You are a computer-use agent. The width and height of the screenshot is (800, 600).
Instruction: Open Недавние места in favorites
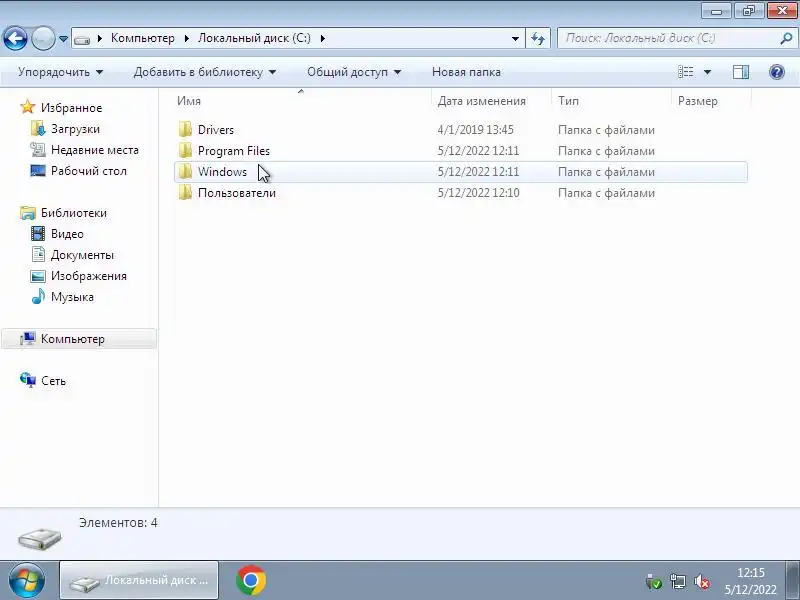(x=95, y=150)
